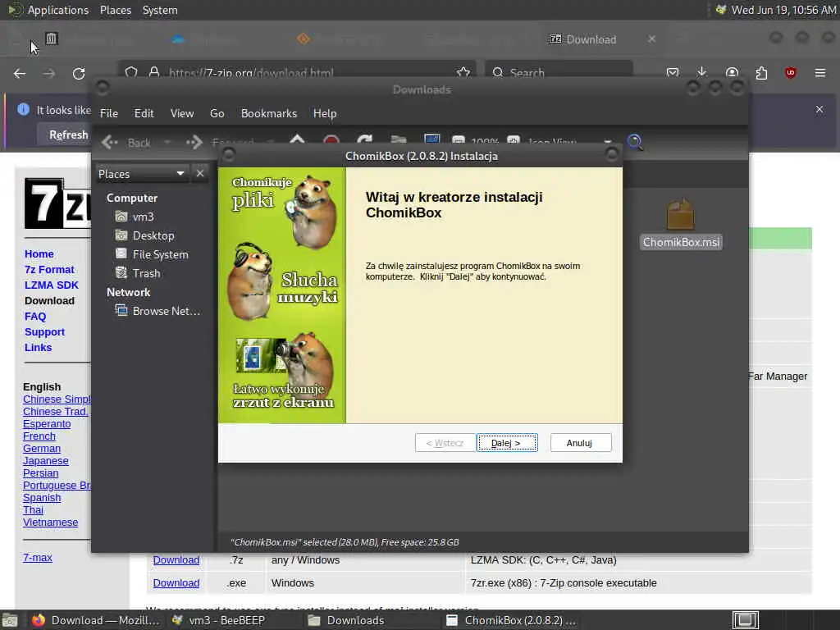Screen dimensions: 840x630
Task: Open the Bookmarks menu in Downloads window
Action: point(269,113)
